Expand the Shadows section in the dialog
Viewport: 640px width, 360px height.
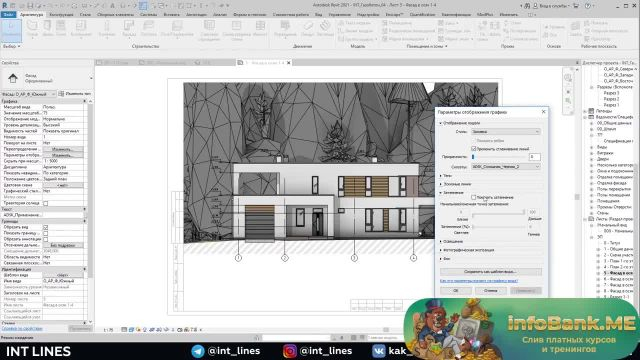pos(446,176)
